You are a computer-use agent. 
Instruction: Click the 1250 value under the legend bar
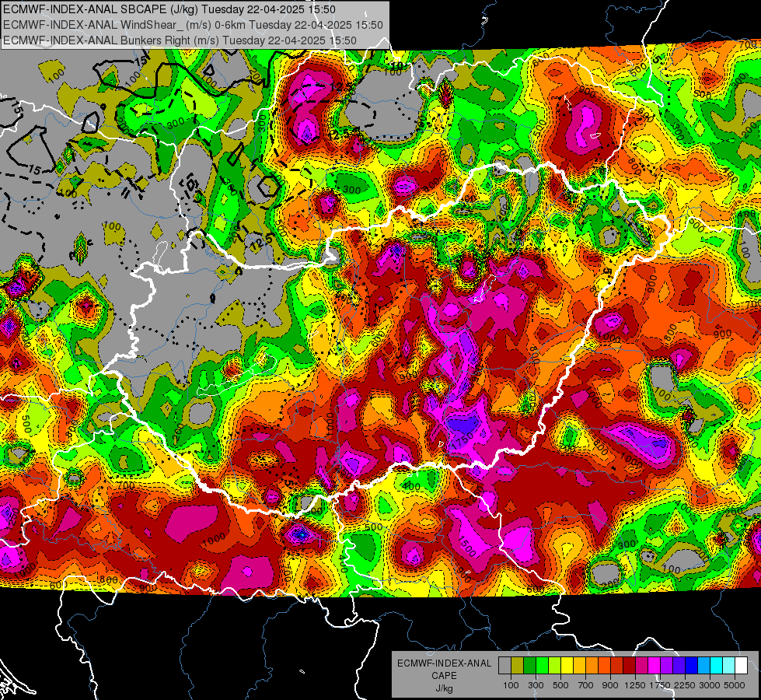pos(635,685)
